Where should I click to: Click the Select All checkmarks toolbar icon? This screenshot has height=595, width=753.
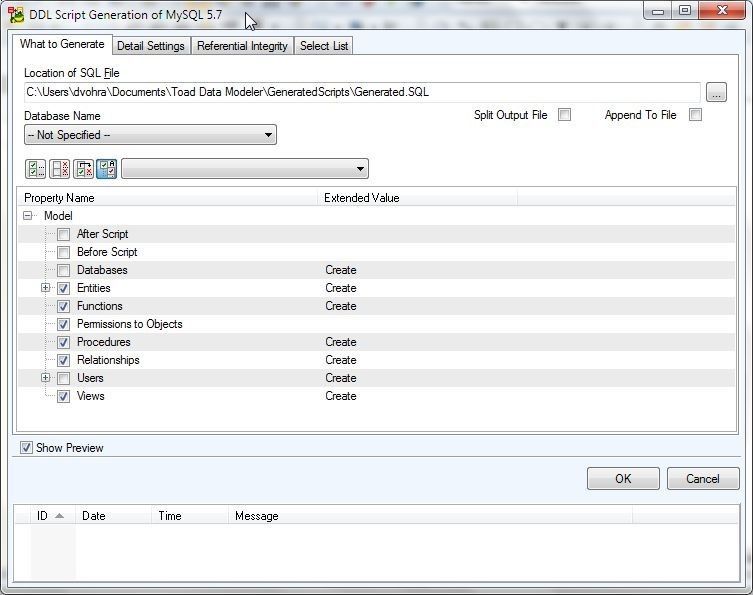pyautogui.click(x=35, y=169)
